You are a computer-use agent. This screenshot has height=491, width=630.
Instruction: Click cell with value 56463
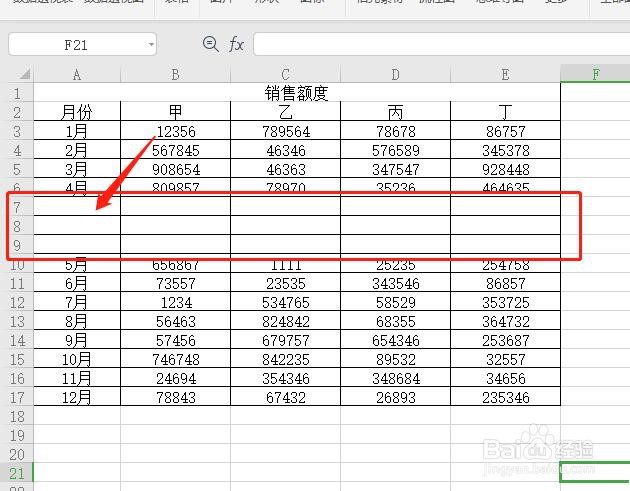coord(175,321)
